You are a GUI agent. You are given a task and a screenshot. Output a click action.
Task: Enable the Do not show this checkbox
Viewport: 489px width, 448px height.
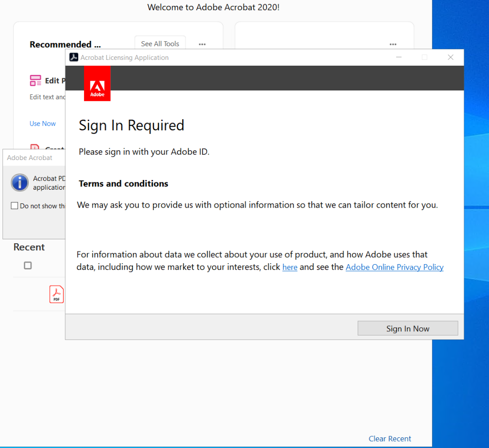15,205
